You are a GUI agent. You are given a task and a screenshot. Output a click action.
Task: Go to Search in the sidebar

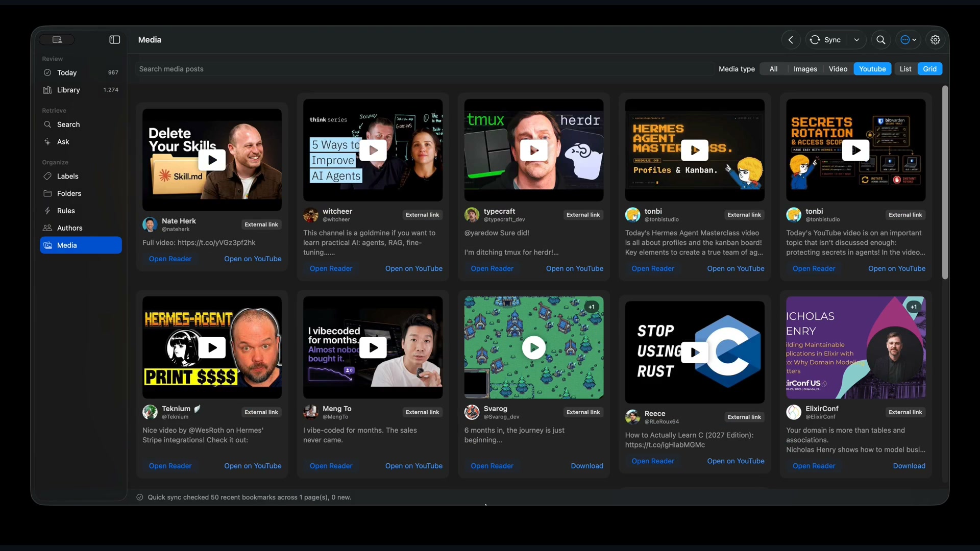point(81,124)
